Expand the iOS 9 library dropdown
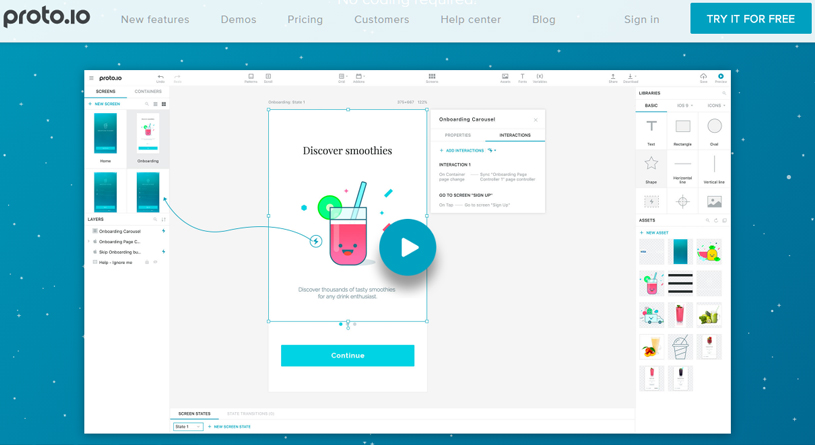This screenshot has width=815, height=445. (683, 105)
